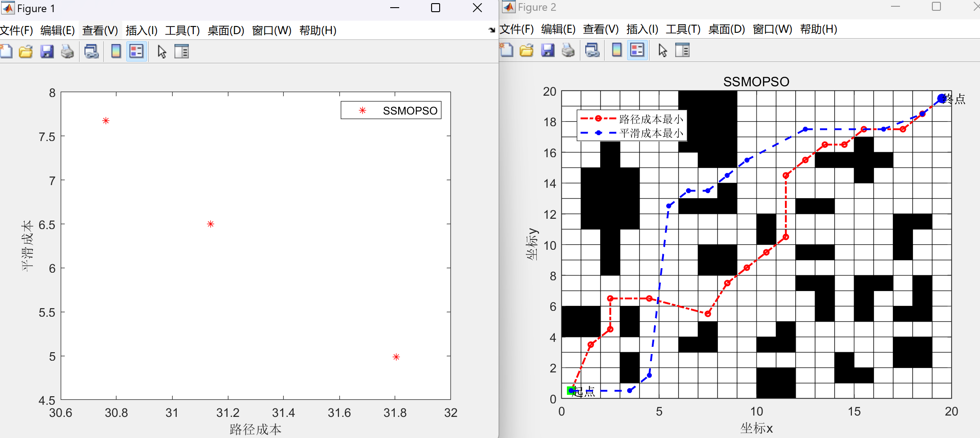
Task: Open the 帮助(H) menu in Figure 2
Action: 818,29
